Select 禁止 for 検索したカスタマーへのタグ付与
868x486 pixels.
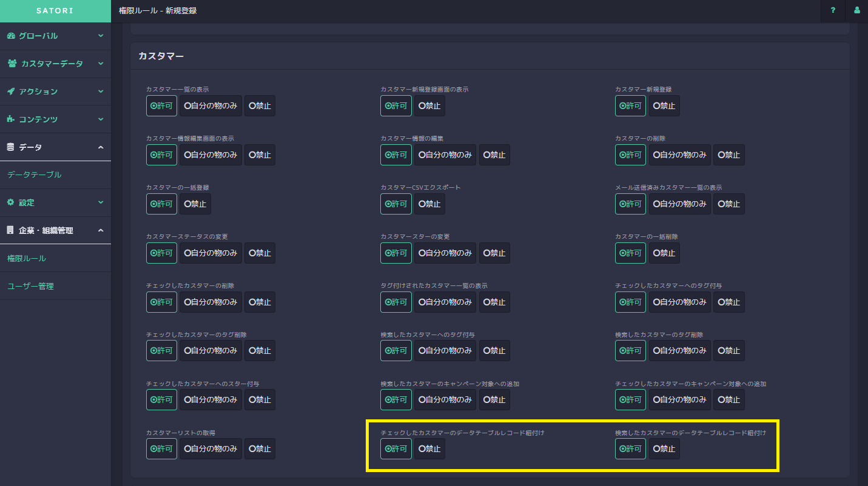click(x=494, y=350)
